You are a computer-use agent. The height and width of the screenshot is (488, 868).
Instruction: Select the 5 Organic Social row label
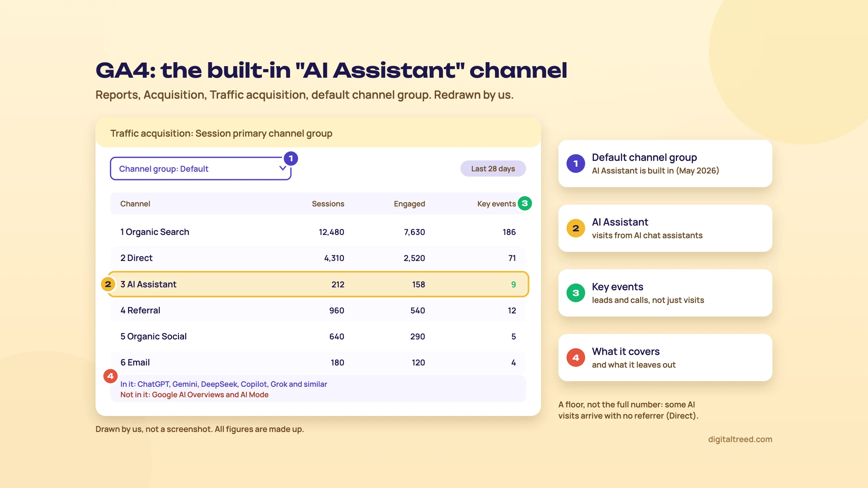[153, 337]
